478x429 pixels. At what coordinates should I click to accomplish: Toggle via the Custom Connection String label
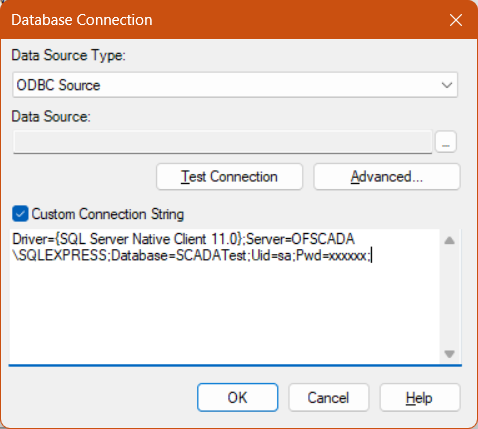coord(108,214)
